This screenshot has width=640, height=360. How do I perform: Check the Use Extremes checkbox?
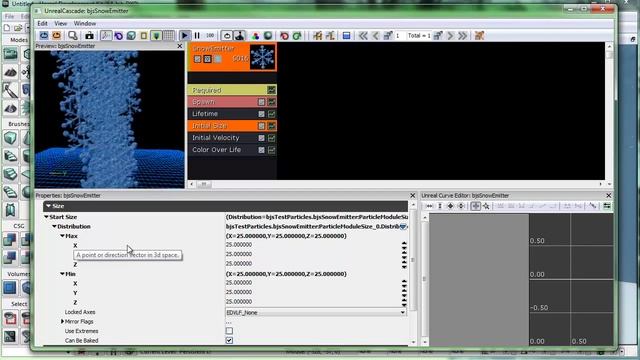click(229, 331)
